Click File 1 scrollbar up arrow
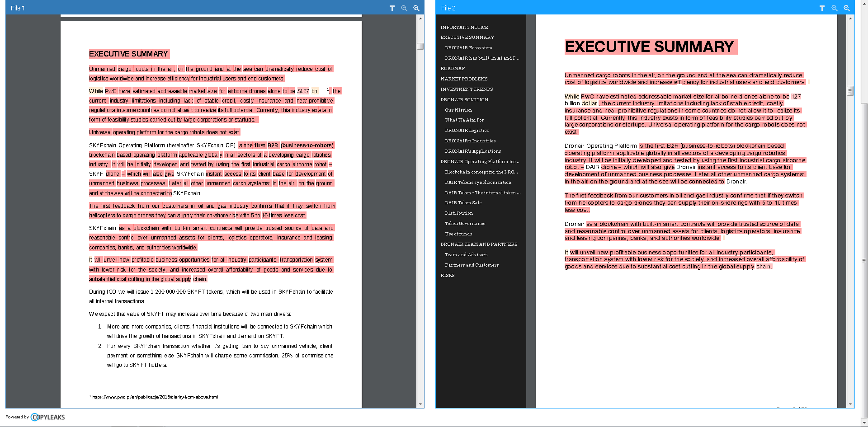The height and width of the screenshot is (427, 868). [x=420, y=19]
